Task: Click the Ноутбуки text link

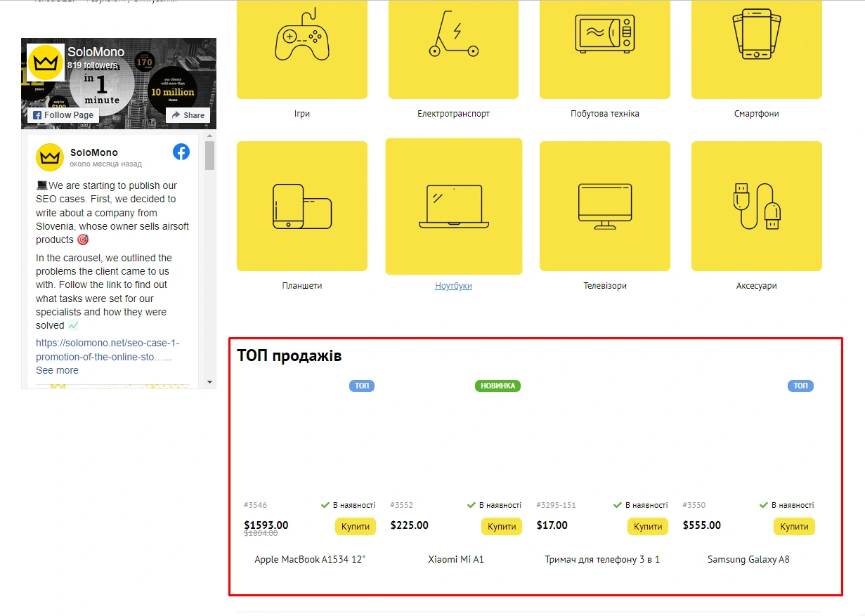Action: [453, 286]
